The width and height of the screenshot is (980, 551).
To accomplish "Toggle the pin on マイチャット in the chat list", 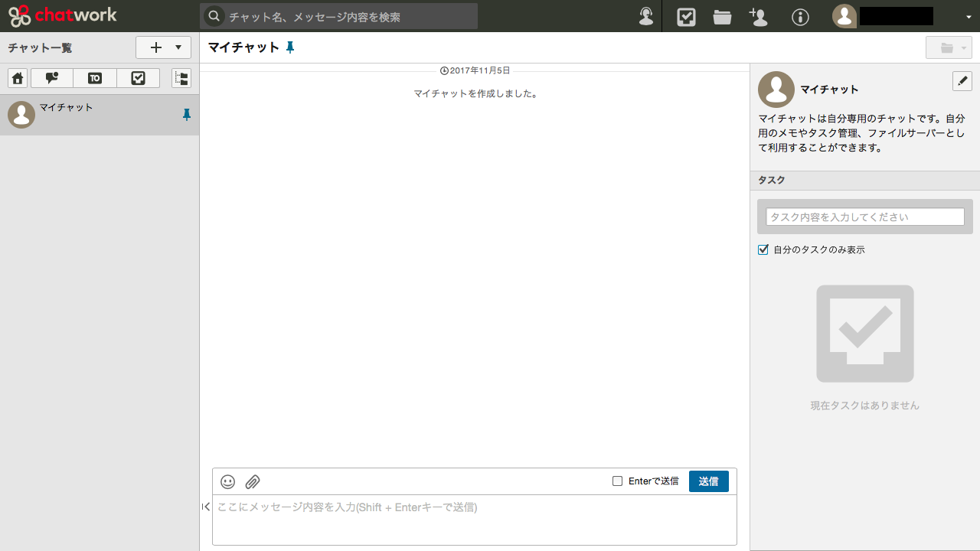I will click(186, 115).
